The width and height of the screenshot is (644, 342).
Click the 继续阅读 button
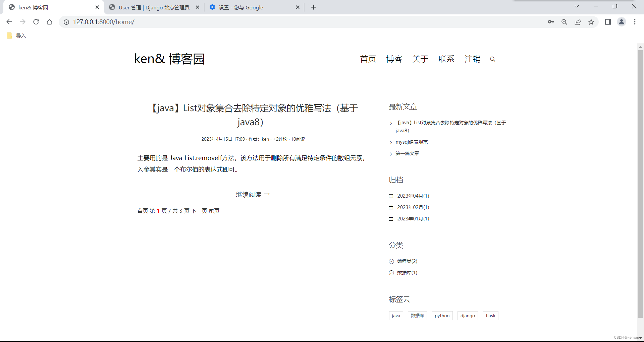coord(253,194)
